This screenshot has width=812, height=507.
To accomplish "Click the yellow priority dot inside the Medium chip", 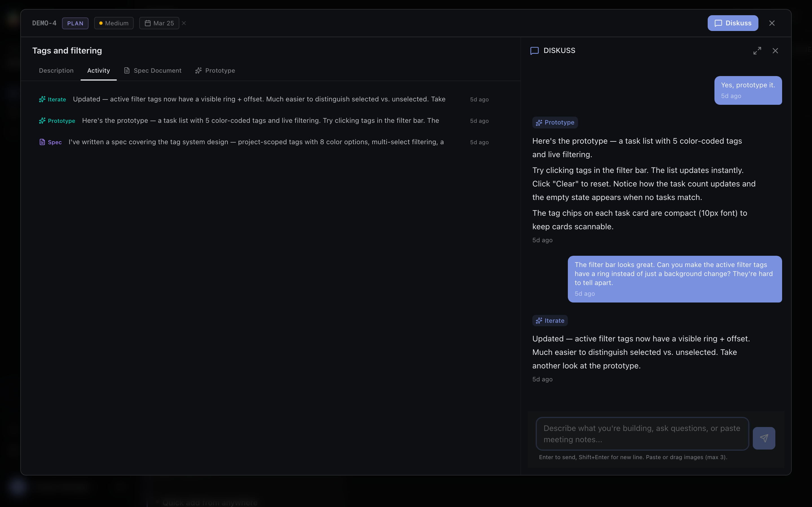I will [101, 23].
